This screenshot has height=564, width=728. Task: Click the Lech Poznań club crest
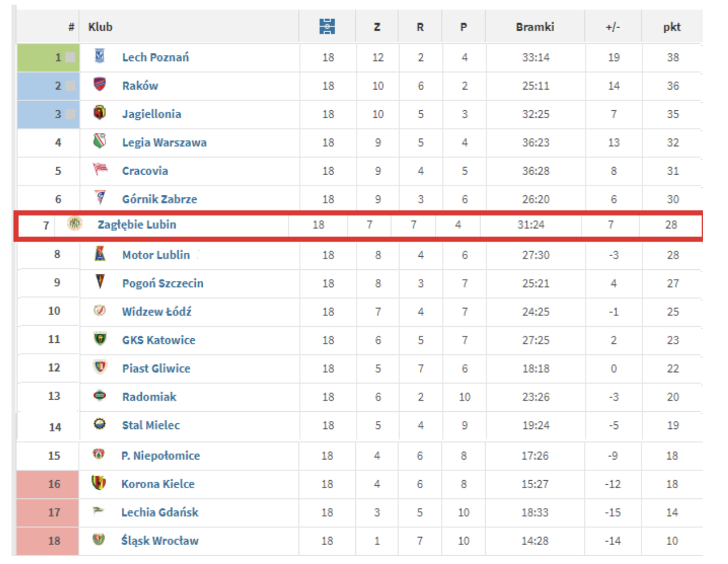[x=99, y=56]
